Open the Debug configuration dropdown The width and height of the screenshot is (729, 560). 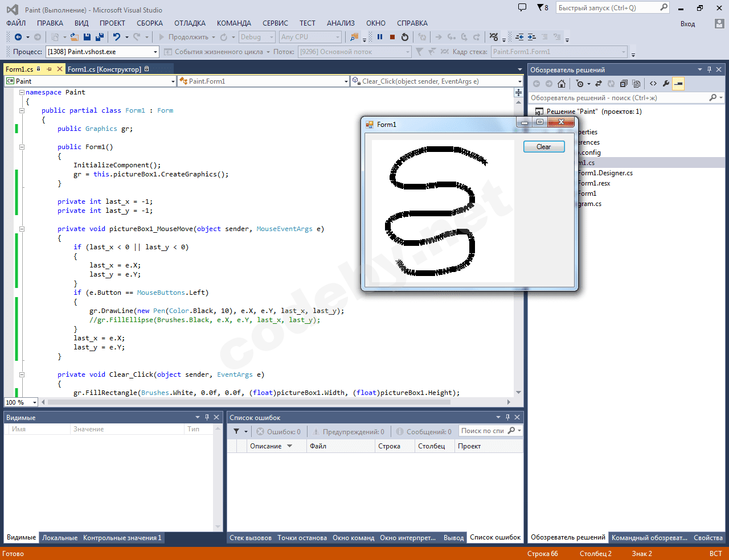click(x=257, y=37)
